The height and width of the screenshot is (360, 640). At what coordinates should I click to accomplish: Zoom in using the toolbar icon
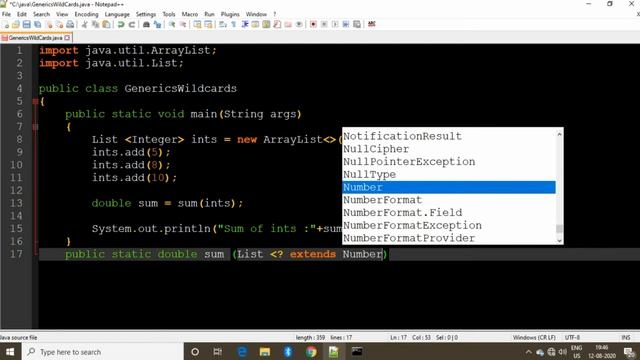point(172,24)
